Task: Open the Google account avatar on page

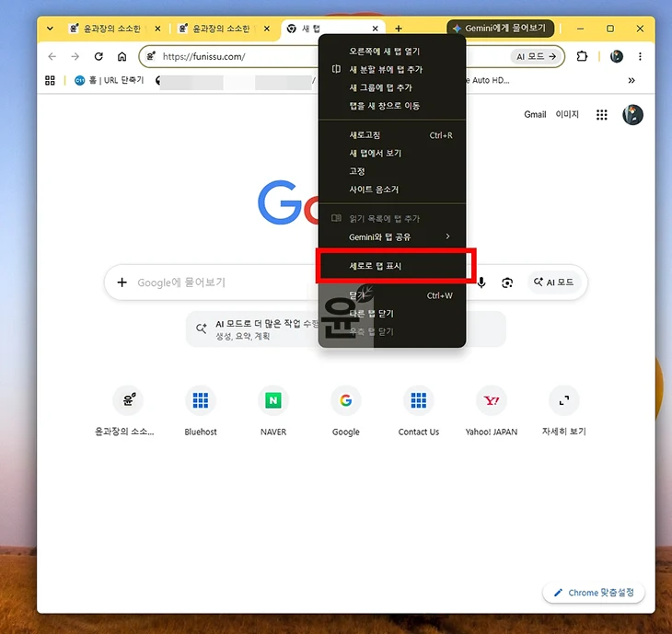Action: click(x=632, y=114)
